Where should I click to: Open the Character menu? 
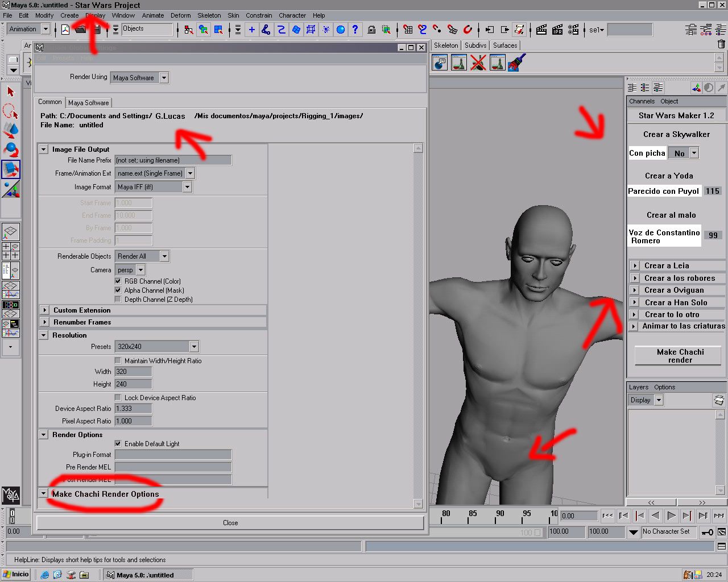tap(292, 15)
